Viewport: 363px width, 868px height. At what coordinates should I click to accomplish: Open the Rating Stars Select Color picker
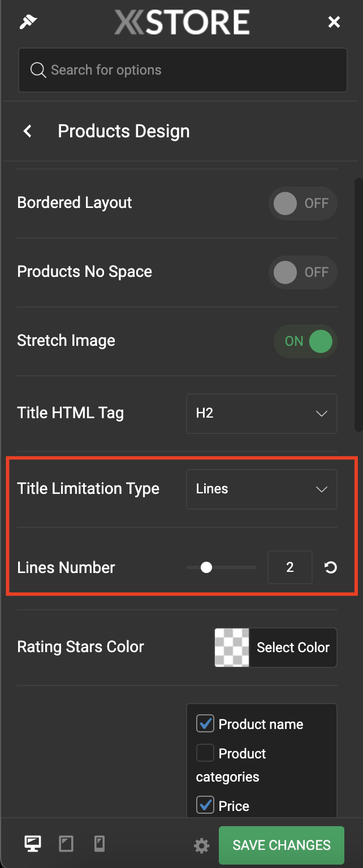click(x=276, y=648)
